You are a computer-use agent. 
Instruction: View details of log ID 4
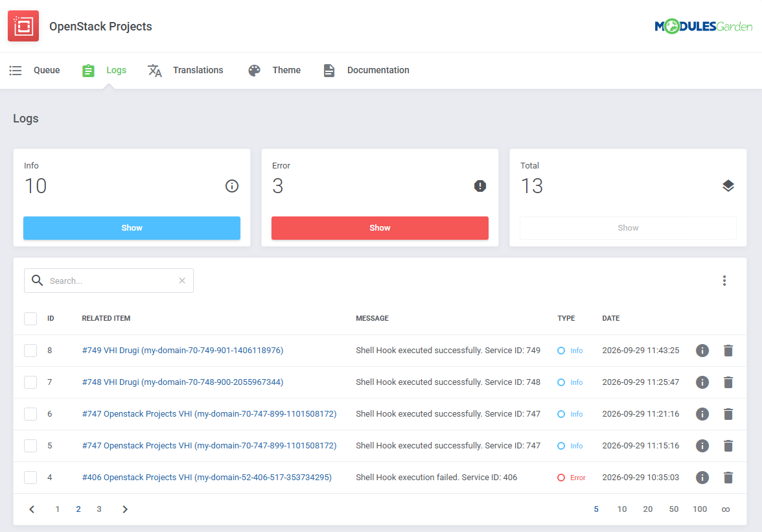tap(702, 478)
